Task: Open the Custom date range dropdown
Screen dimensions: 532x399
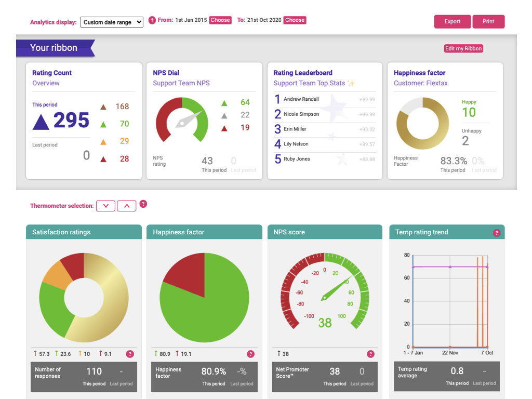Action: 112,22
